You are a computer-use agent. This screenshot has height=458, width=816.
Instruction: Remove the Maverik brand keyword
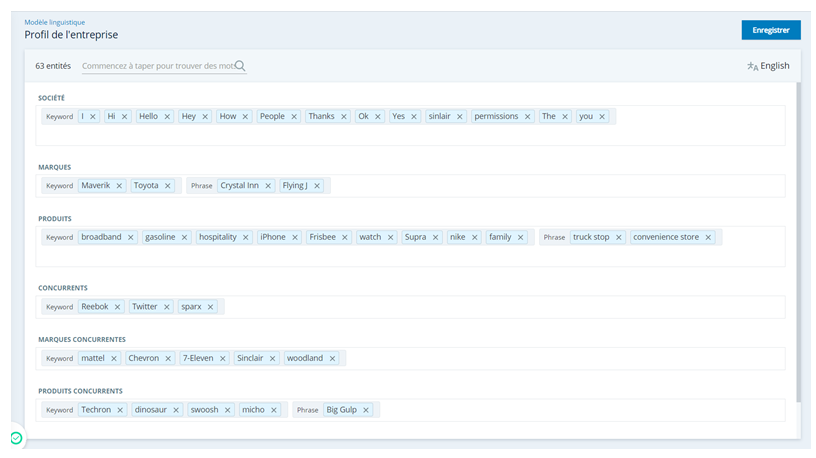tap(119, 186)
